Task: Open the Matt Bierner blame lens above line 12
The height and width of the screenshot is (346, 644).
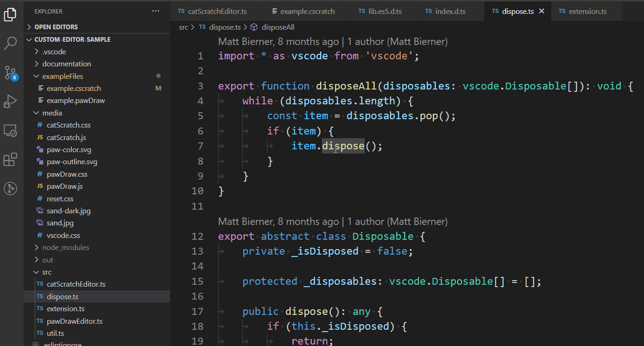Action: pos(333,222)
